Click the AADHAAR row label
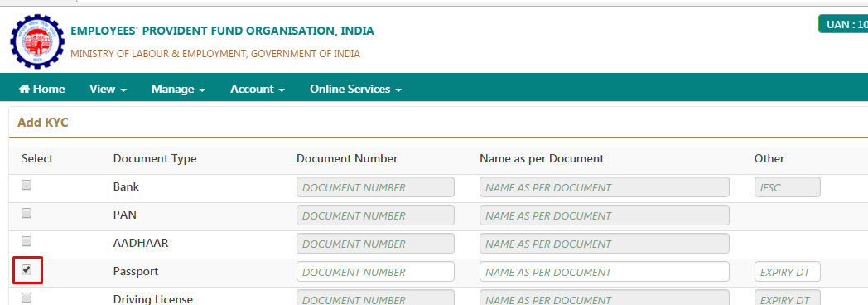The height and width of the screenshot is (305, 868). (x=141, y=243)
